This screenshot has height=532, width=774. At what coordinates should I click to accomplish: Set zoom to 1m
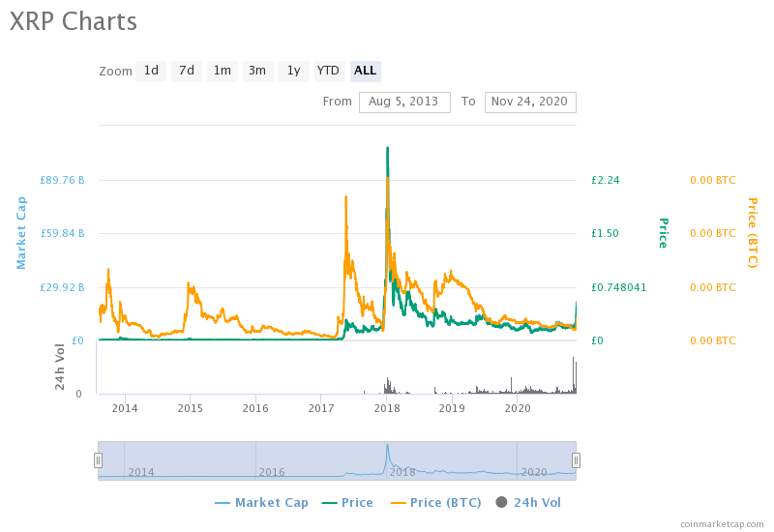pos(223,71)
